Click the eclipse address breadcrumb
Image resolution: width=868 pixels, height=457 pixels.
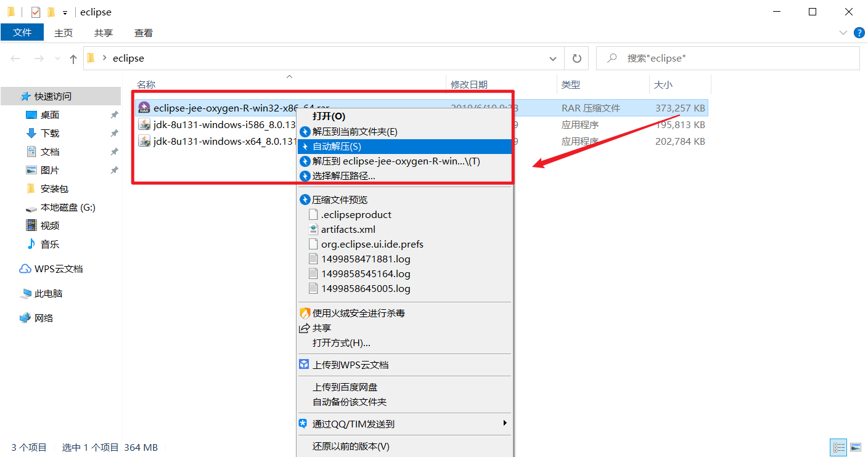pyautogui.click(x=128, y=59)
